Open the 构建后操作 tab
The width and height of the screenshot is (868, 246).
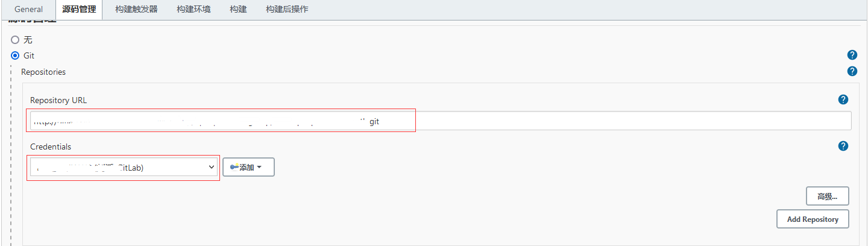287,10
